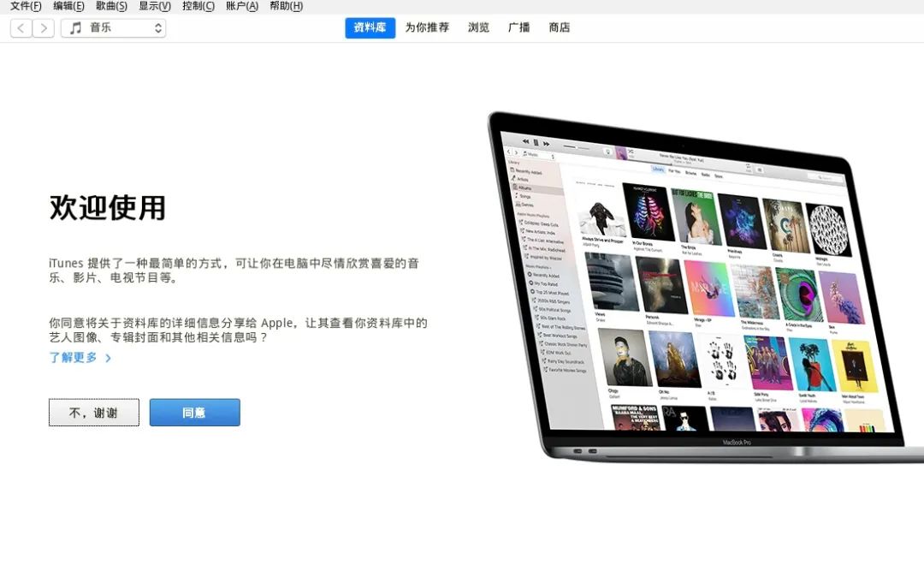
Task: Go forward with the right arrow button
Action: tap(44, 27)
